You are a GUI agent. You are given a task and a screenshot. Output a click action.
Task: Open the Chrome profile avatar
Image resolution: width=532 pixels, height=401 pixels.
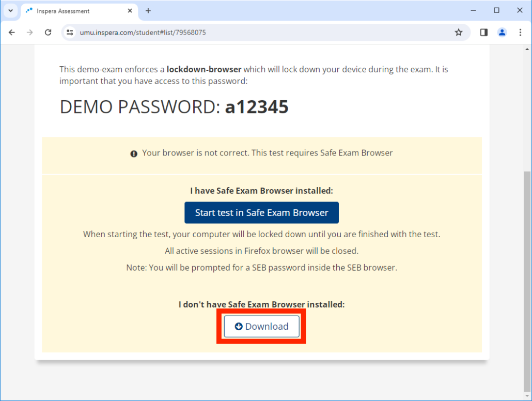click(x=502, y=33)
